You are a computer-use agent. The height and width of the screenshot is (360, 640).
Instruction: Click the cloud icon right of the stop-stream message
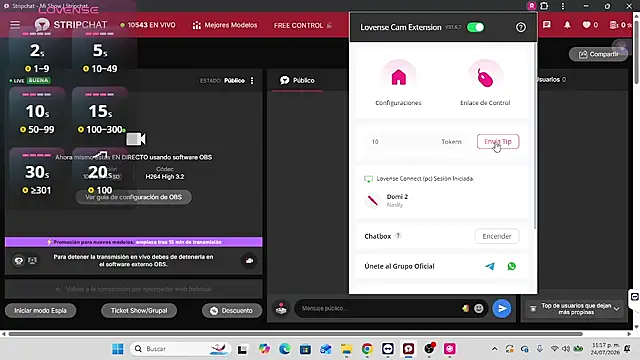(x=249, y=260)
